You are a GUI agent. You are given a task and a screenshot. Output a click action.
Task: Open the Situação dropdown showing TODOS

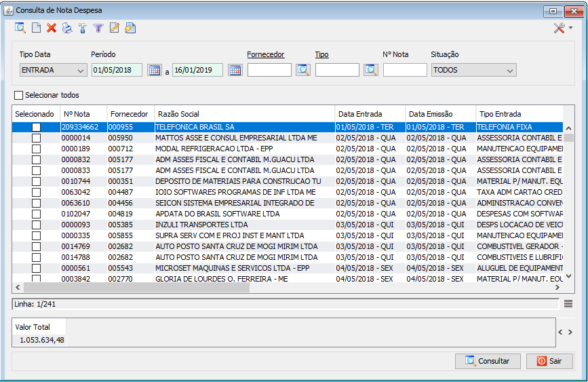click(x=473, y=70)
